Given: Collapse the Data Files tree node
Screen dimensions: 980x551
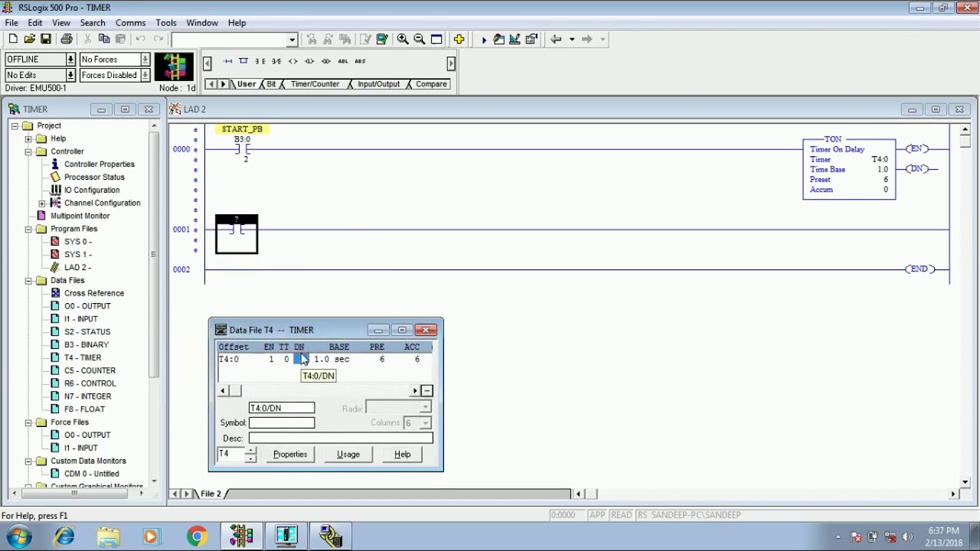Looking at the screenshot, I should [28, 280].
